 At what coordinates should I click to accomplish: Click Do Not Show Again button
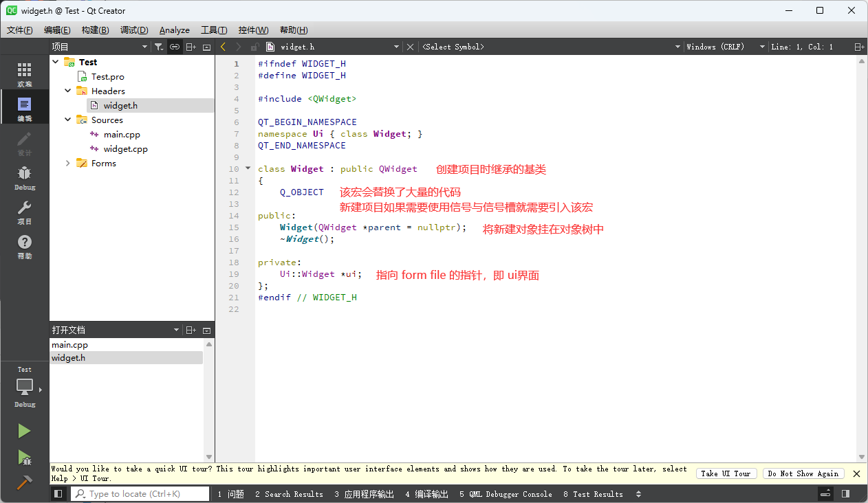pos(803,473)
